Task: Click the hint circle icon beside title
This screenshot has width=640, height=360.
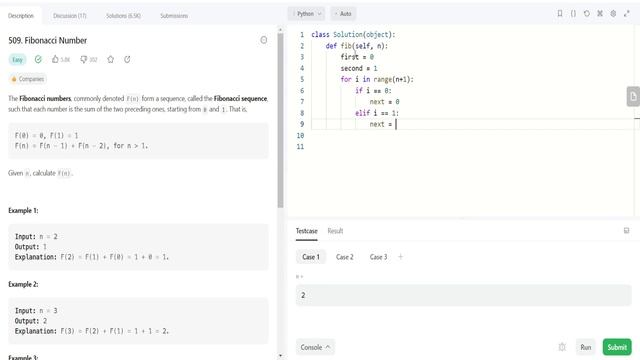Action: (264, 40)
